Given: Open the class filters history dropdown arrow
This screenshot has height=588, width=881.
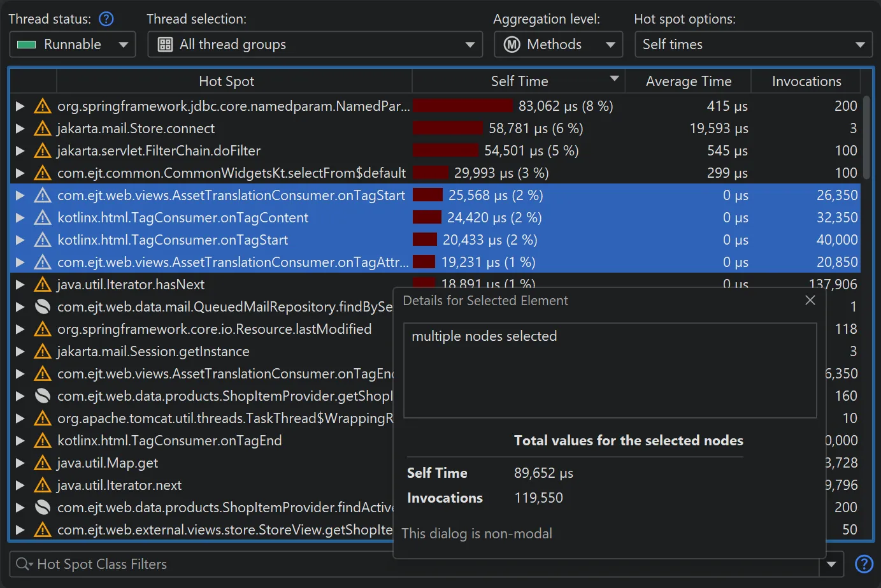Looking at the screenshot, I should (x=831, y=564).
